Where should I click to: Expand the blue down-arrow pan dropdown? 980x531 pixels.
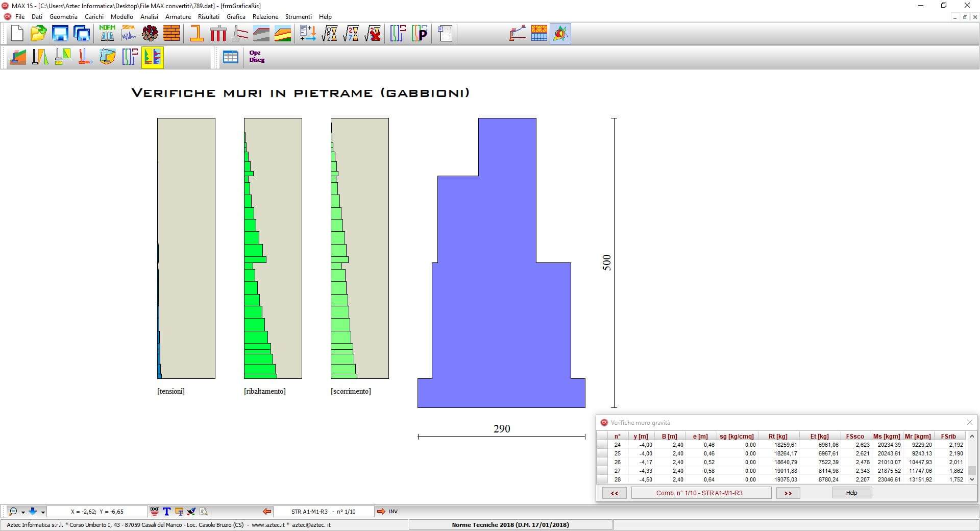coord(43,512)
